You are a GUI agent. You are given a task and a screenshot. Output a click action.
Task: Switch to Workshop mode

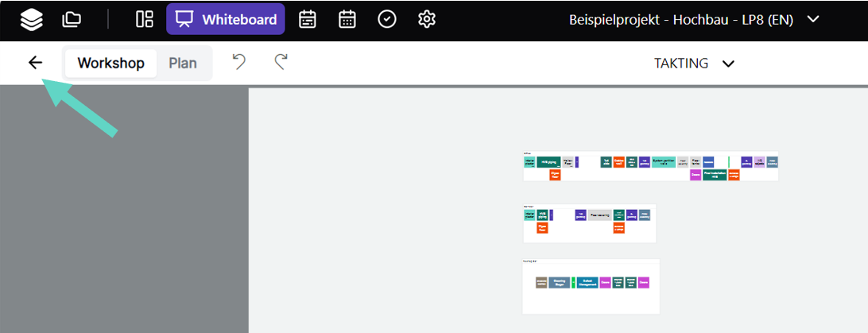pos(110,63)
